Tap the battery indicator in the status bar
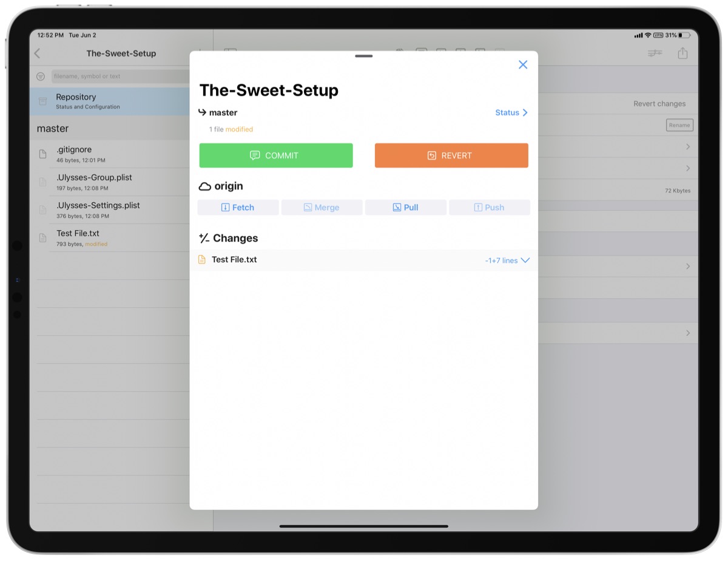Viewport: 728px width, 561px height. pyautogui.click(x=684, y=35)
